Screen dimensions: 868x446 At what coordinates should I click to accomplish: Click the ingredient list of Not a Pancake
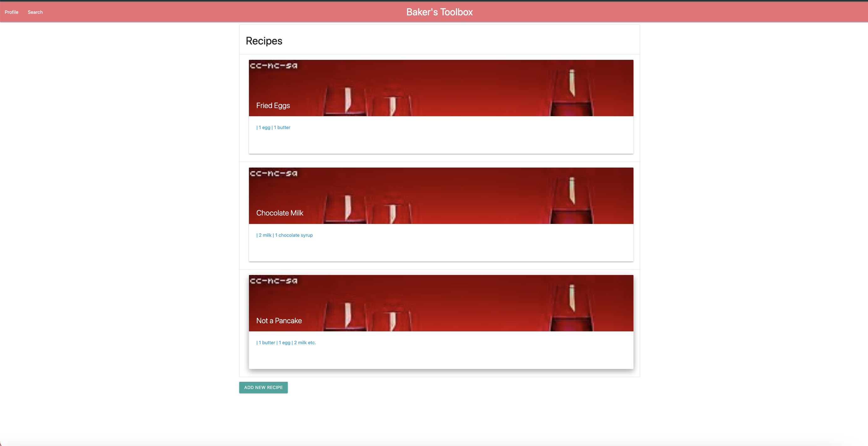click(286, 343)
